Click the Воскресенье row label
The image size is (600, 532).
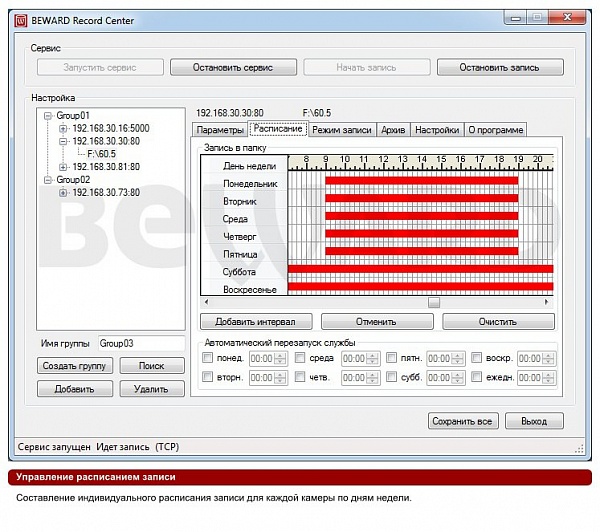point(250,290)
